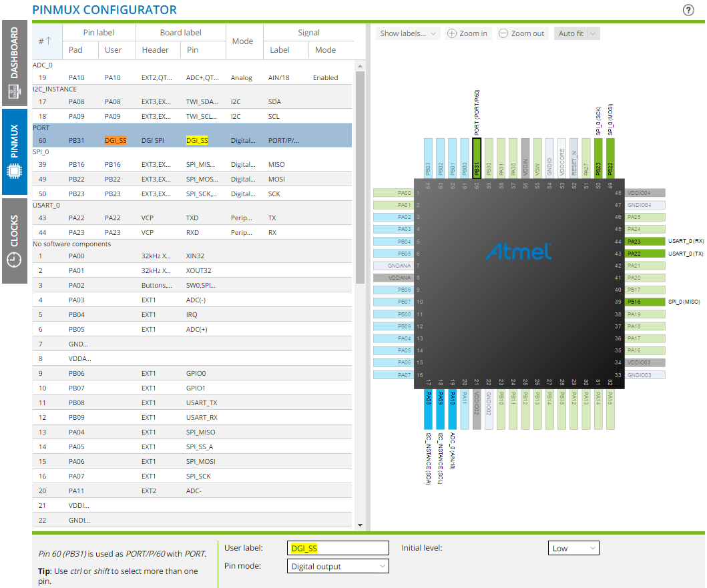Select the VDDANA pin on chip
This screenshot has width=707, height=588.
(x=393, y=278)
